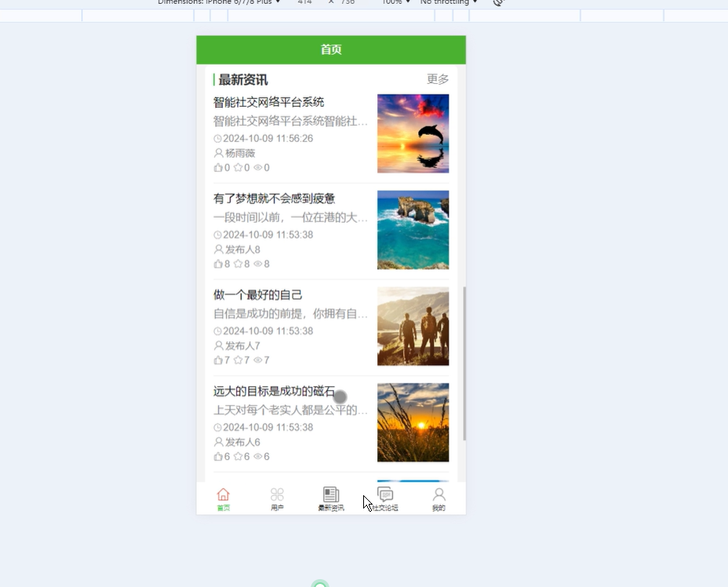Open the 用户 tab in bottom bar
The width and height of the screenshot is (728, 587).
click(x=277, y=499)
